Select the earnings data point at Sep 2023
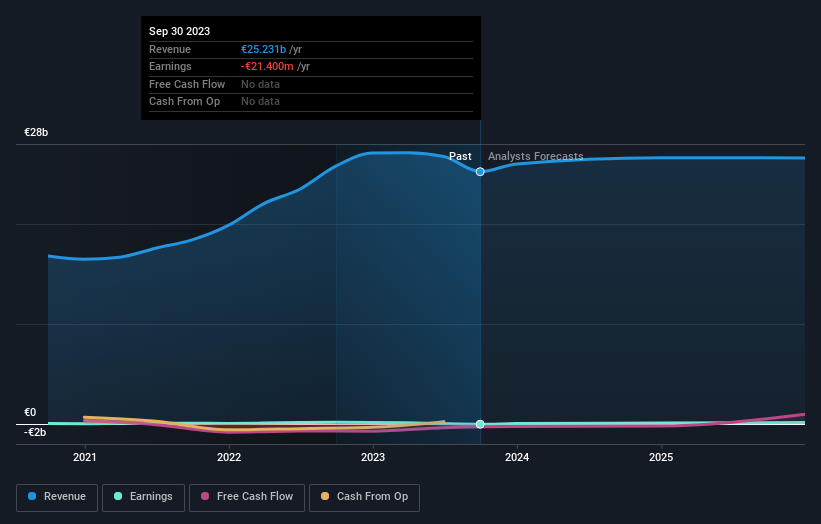 480,424
